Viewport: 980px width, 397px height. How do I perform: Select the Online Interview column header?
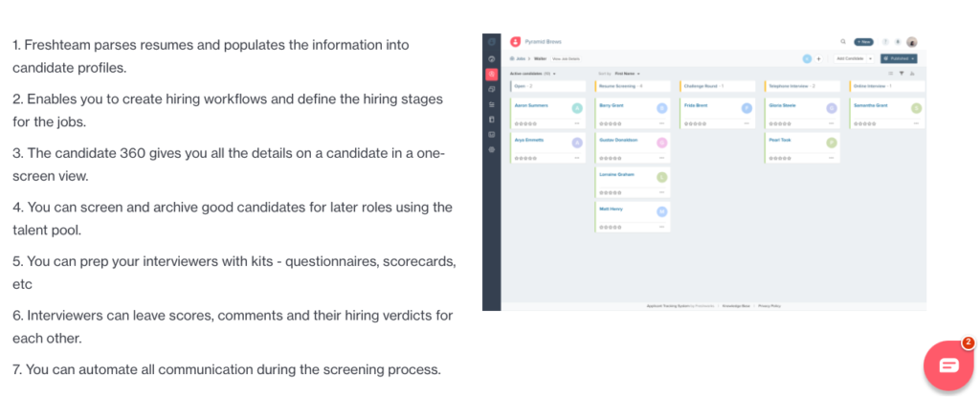(x=887, y=86)
